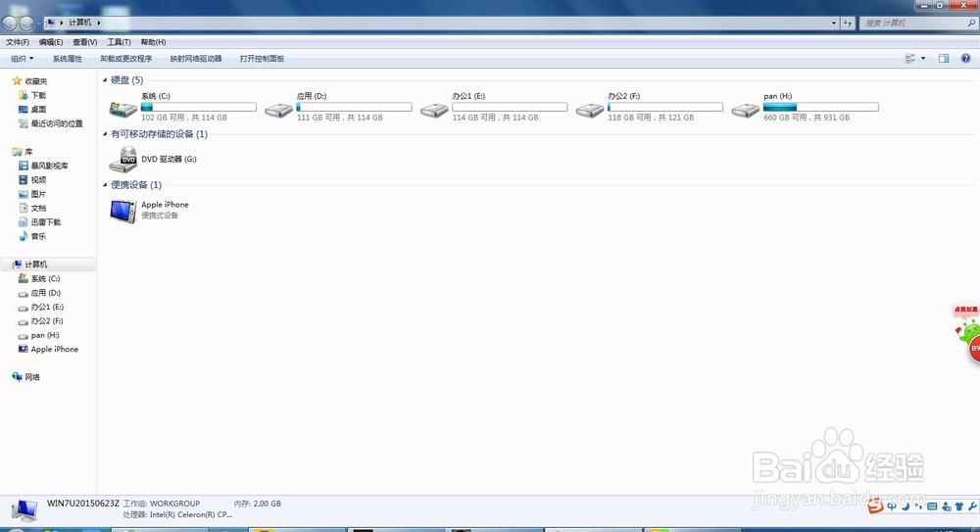
Task: Go forward with the forward arrow button
Action: pyautogui.click(x=26, y=24)
